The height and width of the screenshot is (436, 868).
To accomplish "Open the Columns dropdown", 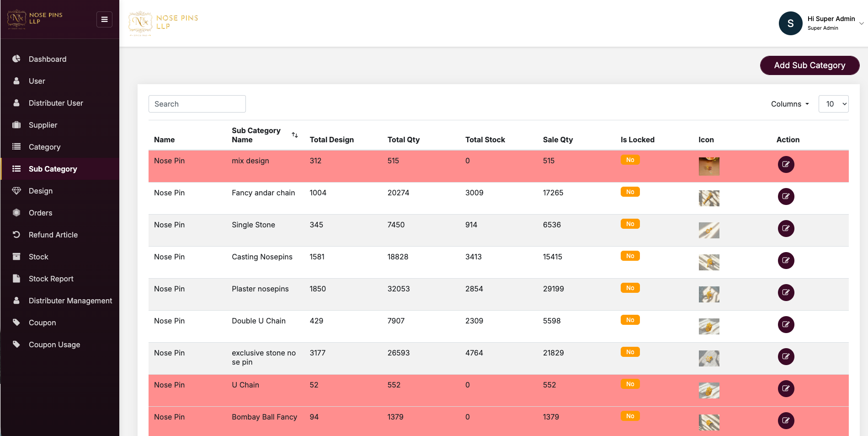I will click(x=789, y=104).
